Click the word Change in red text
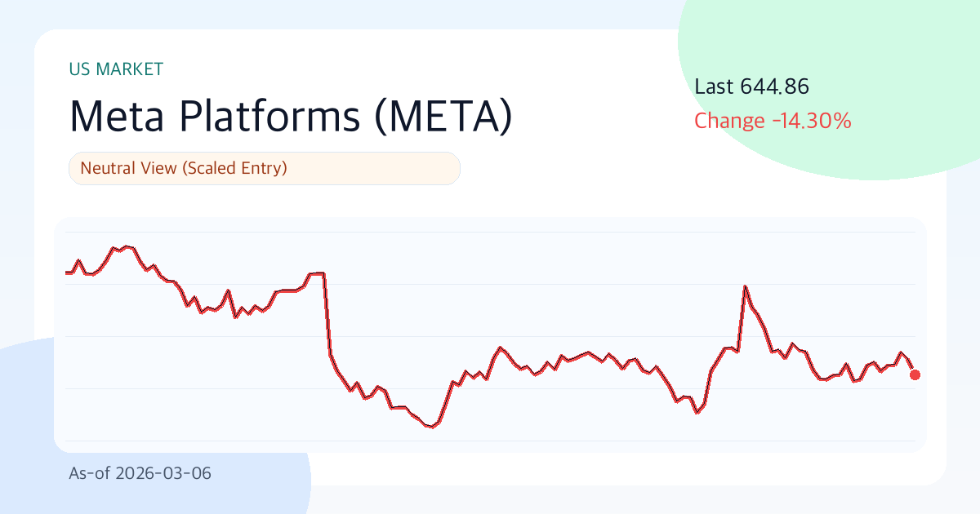This screenshot has width=980, height=514. coord(728,122)
